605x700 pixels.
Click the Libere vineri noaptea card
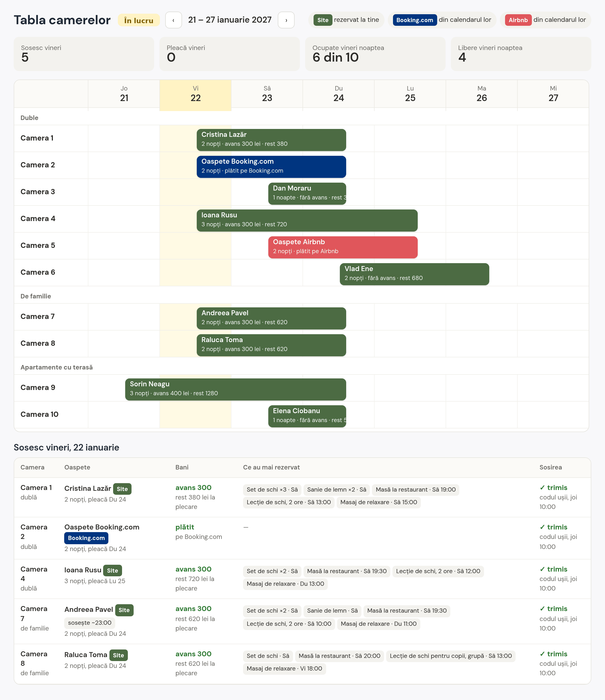point(521,54)
